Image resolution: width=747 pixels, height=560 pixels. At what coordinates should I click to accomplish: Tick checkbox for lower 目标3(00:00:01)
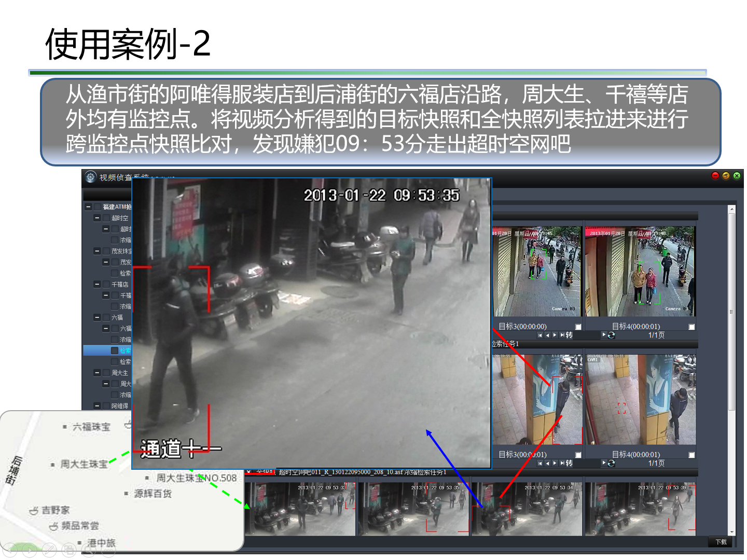coord(578,455)
